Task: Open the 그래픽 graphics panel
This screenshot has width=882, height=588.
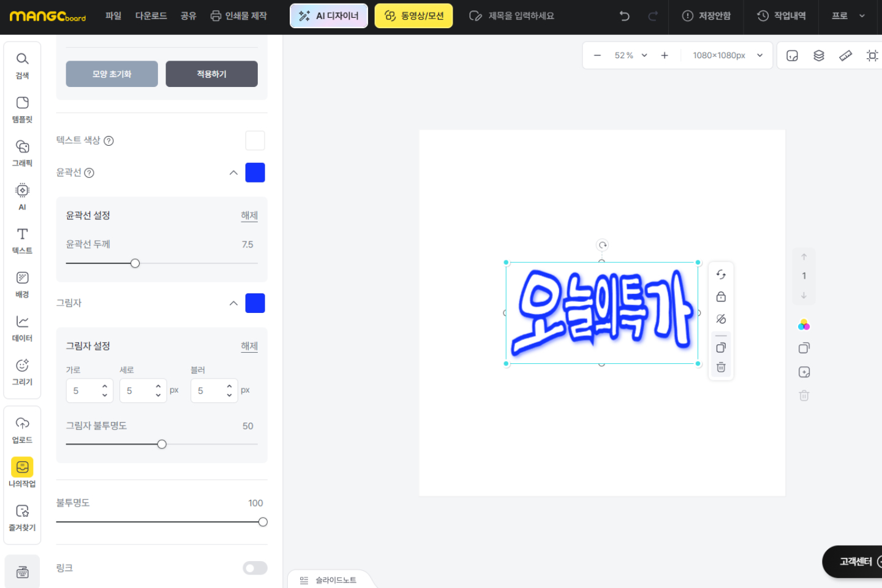Action: point(22,153)
